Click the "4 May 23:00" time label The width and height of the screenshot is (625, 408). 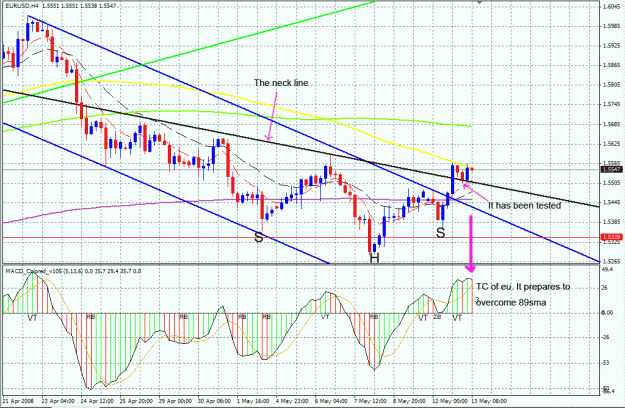point(292,401)
